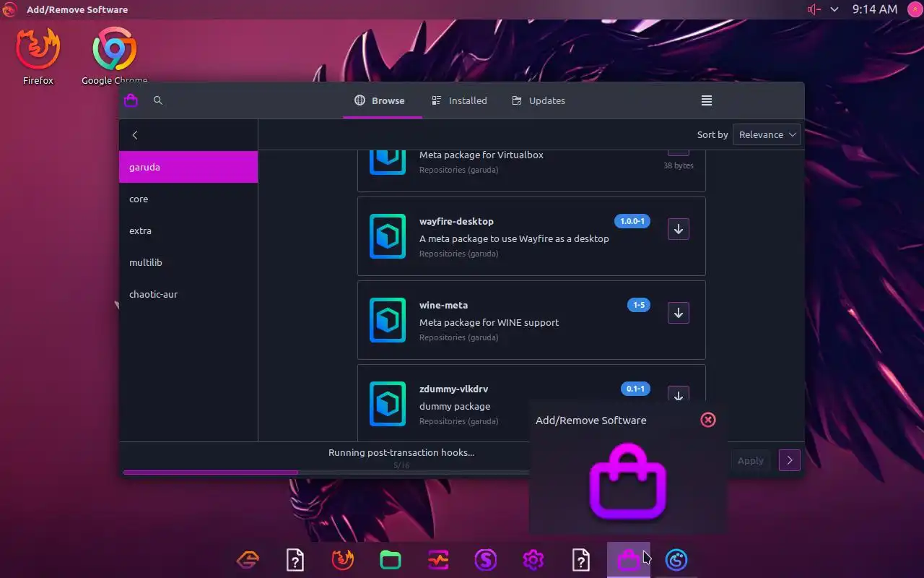The width and height of the screenshot is (924, 578).
Task: Click "Meta package for Virtualbox" description
Action: [x=481, y=155]
